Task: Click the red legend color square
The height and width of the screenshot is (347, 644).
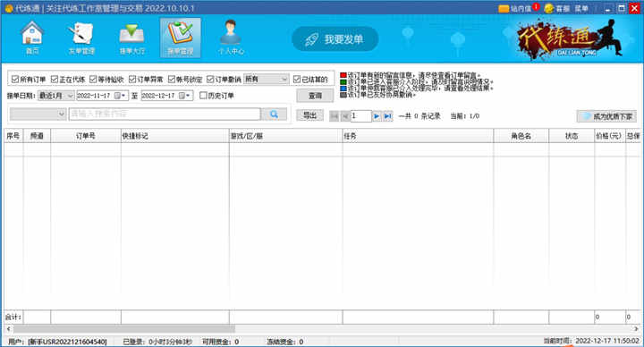Action: 343,75
